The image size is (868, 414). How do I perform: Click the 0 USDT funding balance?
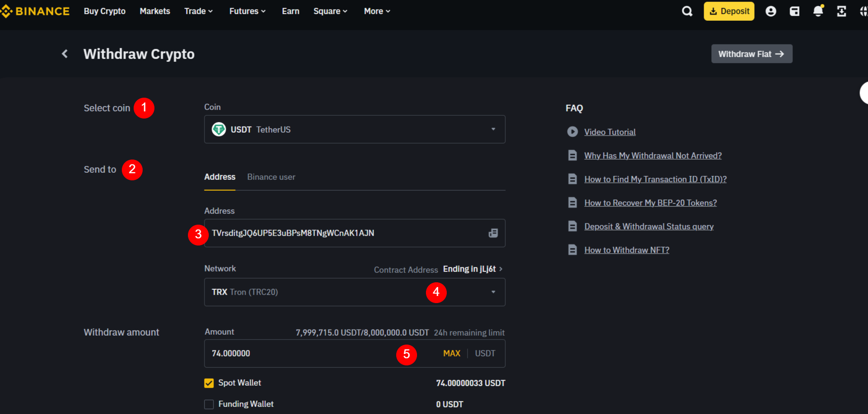tap(450, 404)
